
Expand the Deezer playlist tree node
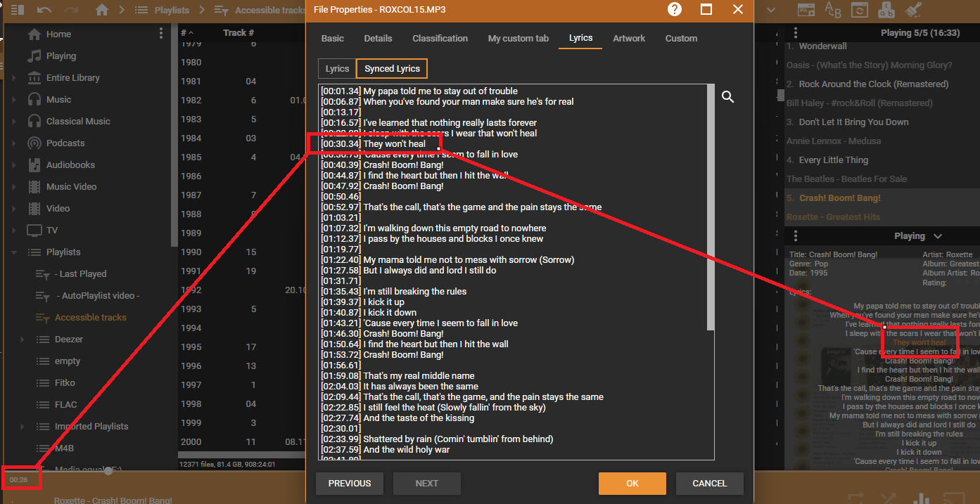point(23,340)
